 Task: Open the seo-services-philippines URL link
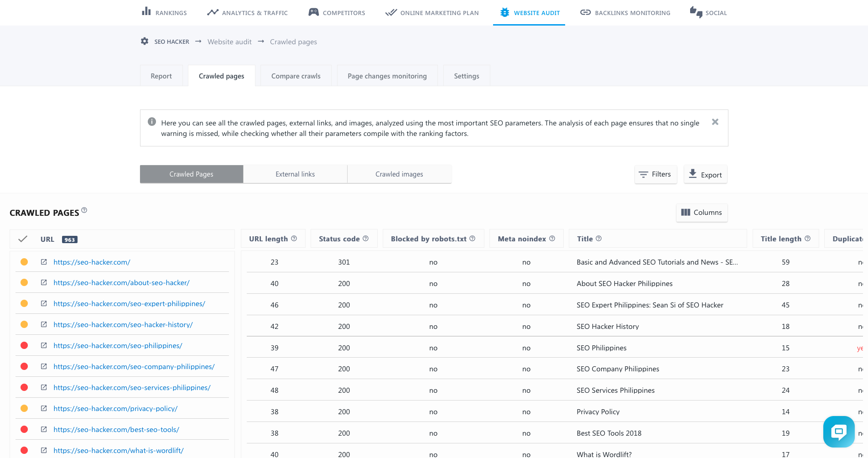132,387
